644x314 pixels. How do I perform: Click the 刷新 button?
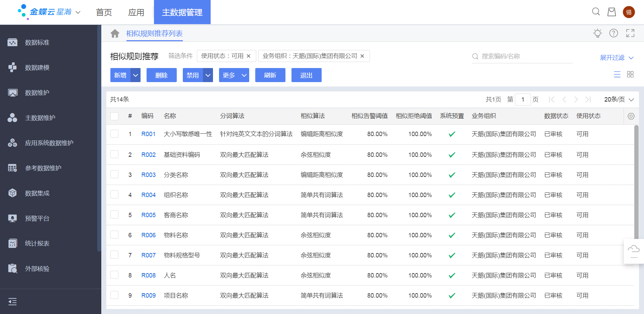point(270,75)
